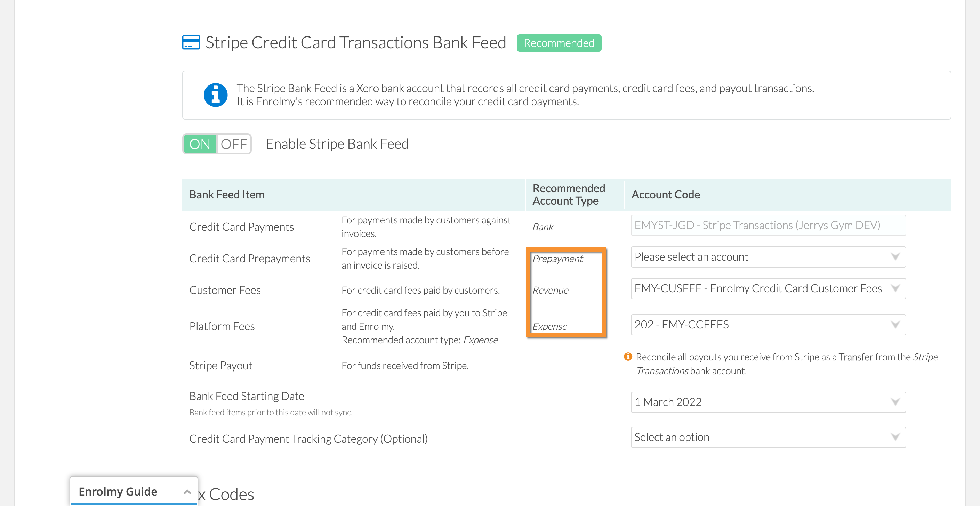Click the Stripe Payout row label

pyautogui.click(x=220, y=366)
